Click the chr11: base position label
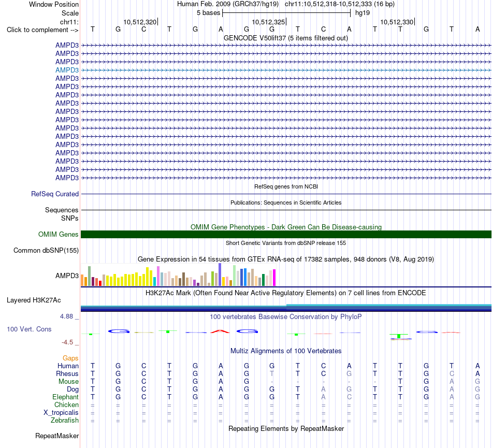This screenshot has height=448, width=492. point(69,22)
